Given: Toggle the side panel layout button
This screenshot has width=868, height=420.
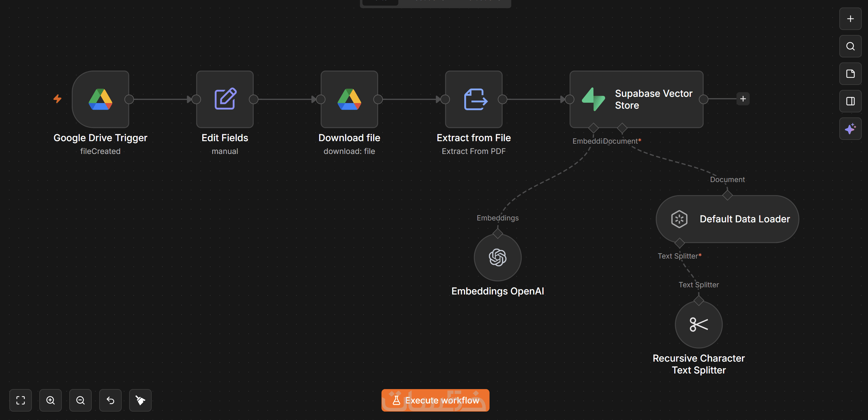Looking at the screenshot, I should [851, 101].
